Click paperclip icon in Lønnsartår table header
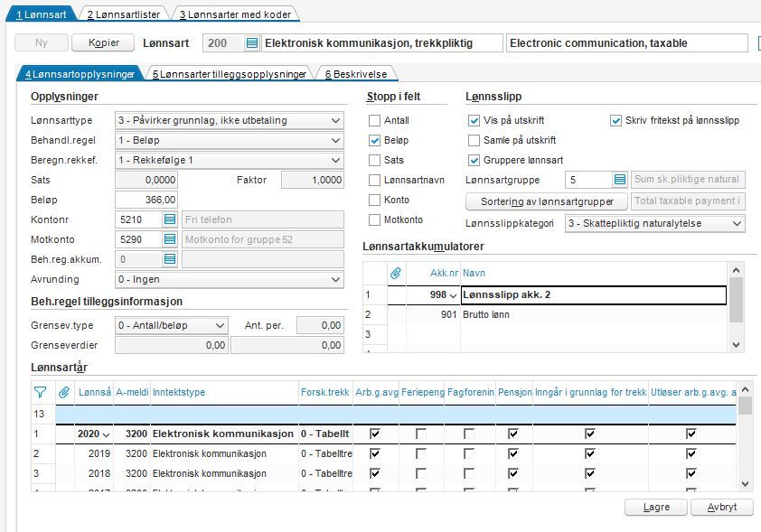 pyautogui.click(x=64, y=392)
